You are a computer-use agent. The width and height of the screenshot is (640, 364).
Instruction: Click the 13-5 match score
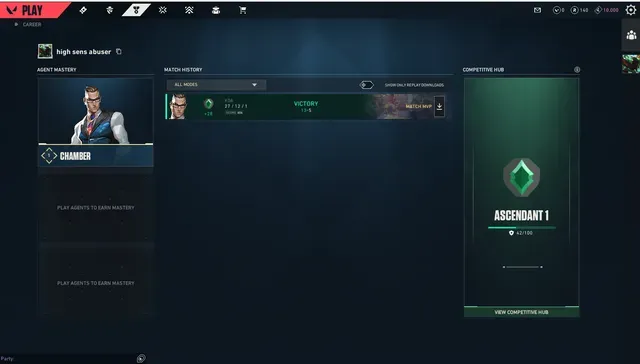click(x=306, y=111)
